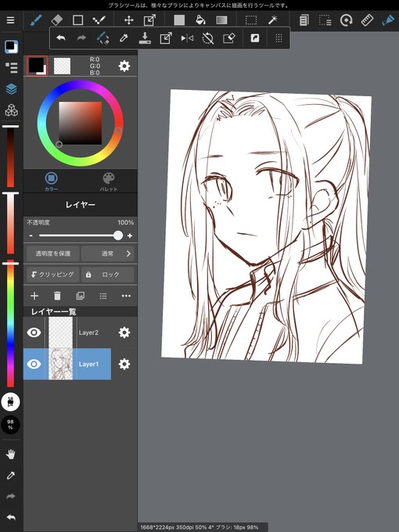Select the Magic Wand tool

point(272,20)
